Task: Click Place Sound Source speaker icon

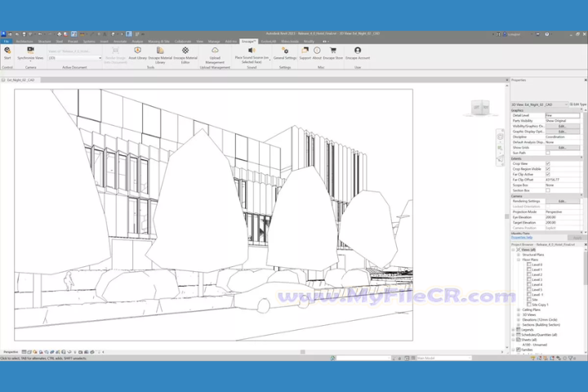Action: 252,51
